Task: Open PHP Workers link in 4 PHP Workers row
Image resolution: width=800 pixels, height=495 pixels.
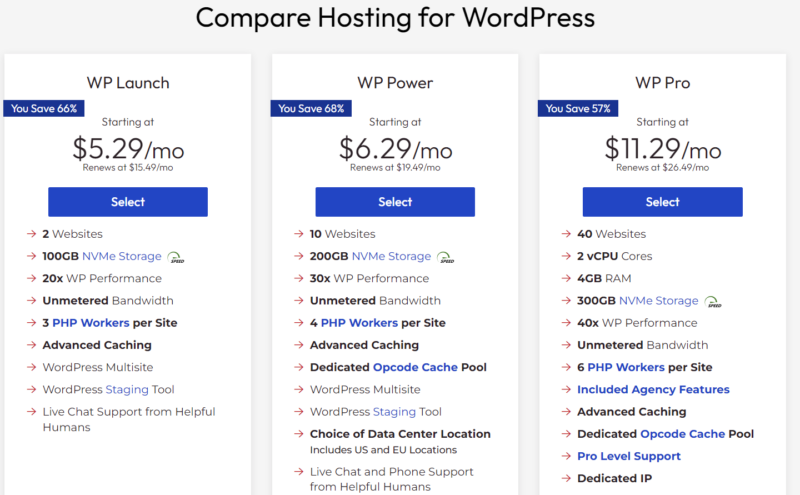Action: [x=359, y=323]
